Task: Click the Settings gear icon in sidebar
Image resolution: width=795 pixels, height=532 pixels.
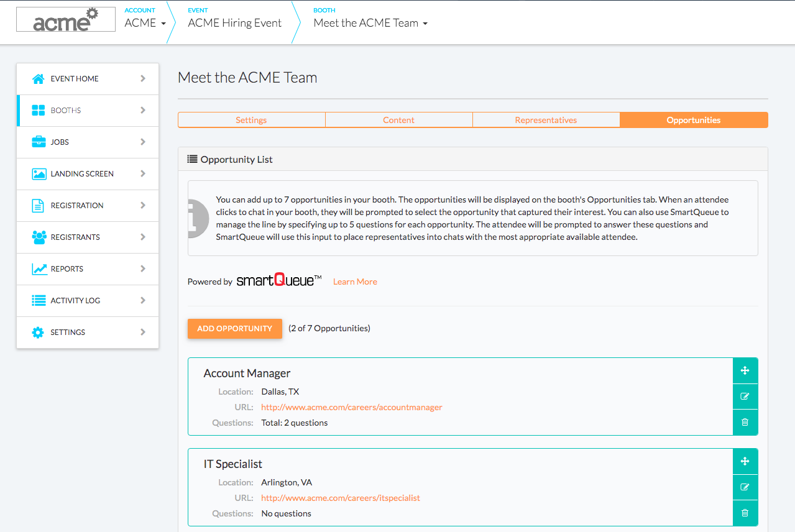Action: pos(39,332)
